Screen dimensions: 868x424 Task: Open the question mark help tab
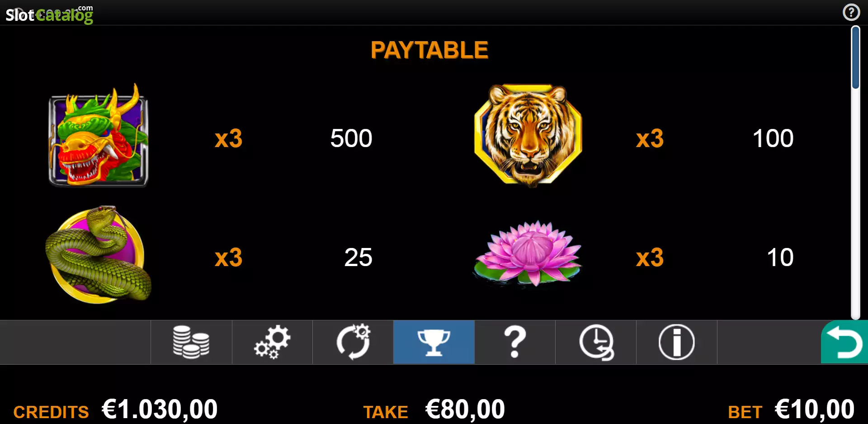click(x=515, y=342)
